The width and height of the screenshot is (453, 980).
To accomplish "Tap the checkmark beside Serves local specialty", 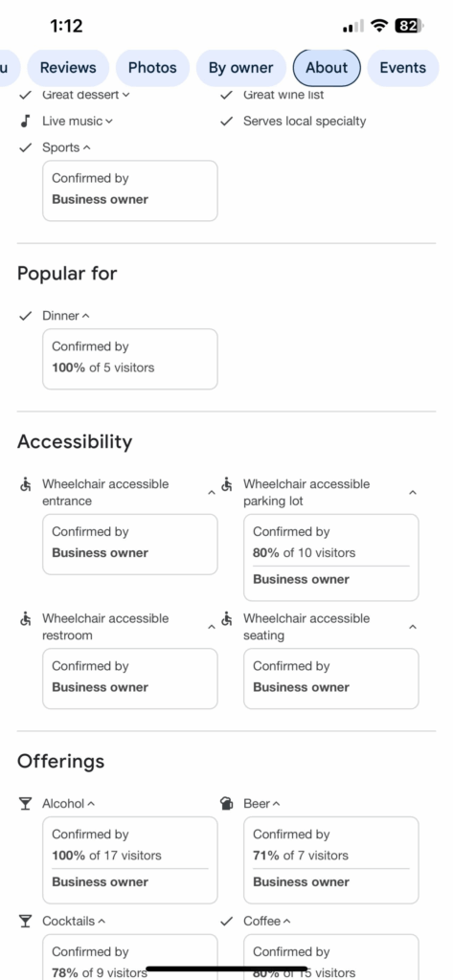I will (226, 122).
